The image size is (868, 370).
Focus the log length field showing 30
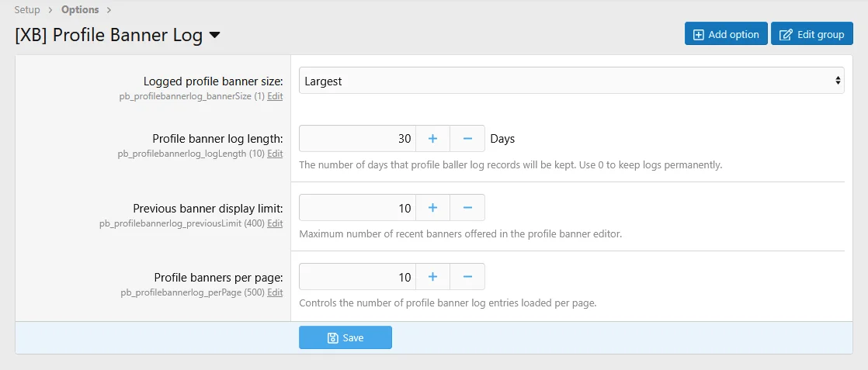pos(357,138)
